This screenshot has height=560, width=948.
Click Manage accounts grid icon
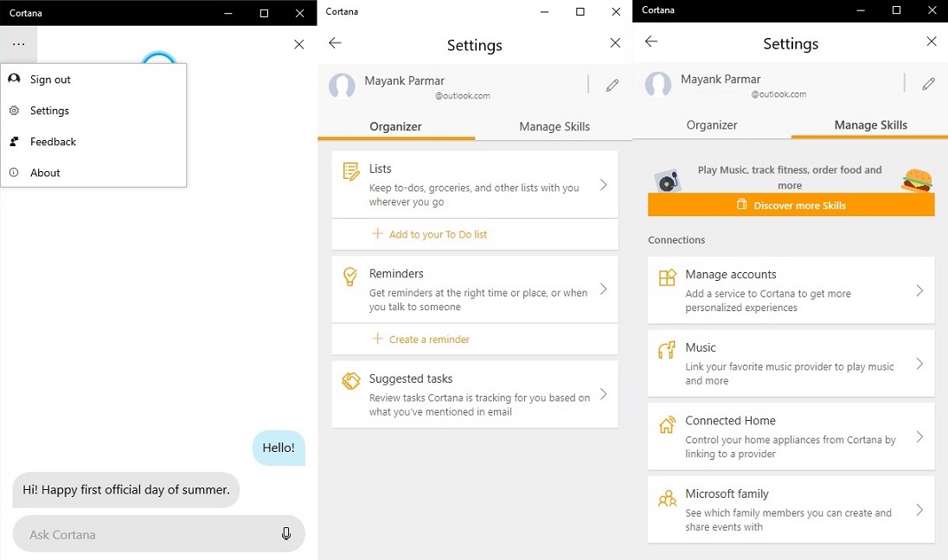[x=668, y=278]
